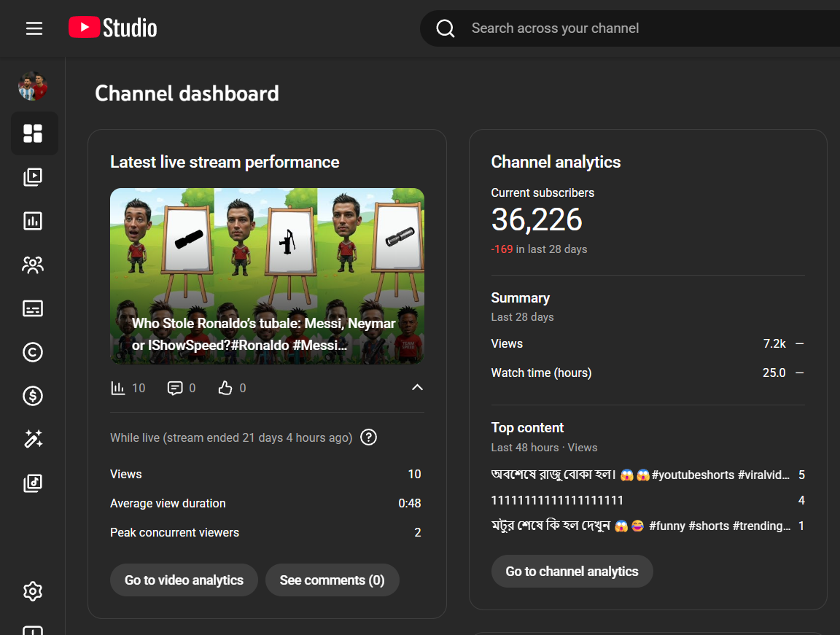Select the Dashboard sidebar item
840x635 pixels.
pyautogui.click(x=34, y=133)
